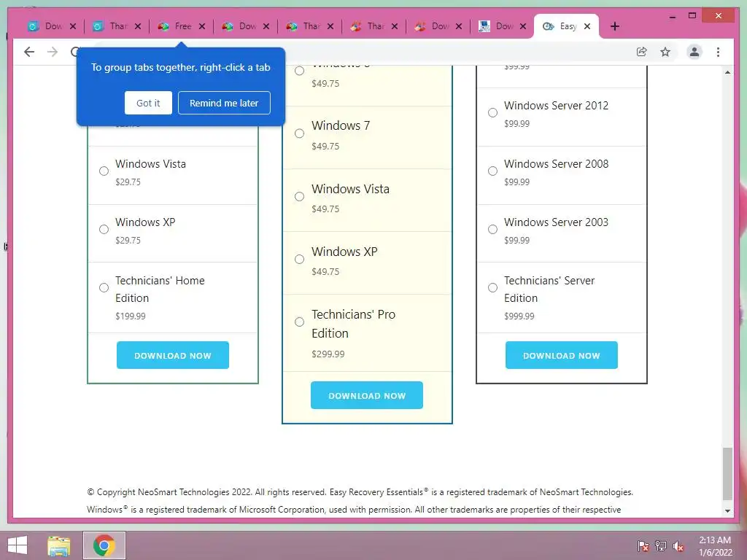
Task: Open the Action Center flag in tray
Action: point(643,545)
